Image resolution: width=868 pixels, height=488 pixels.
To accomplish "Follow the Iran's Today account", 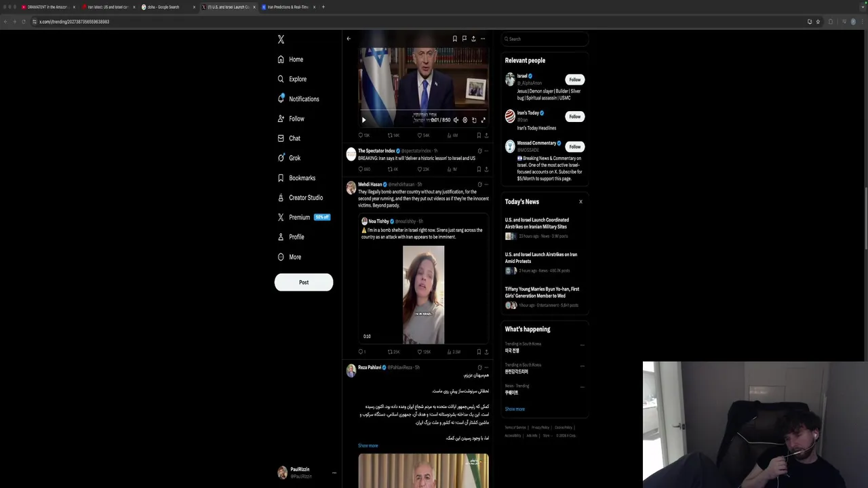I will pyautogui.click(x=575, y=117).
